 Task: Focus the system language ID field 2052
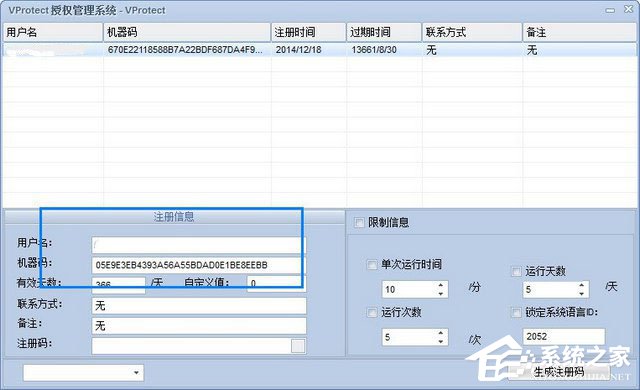(564, 337)
